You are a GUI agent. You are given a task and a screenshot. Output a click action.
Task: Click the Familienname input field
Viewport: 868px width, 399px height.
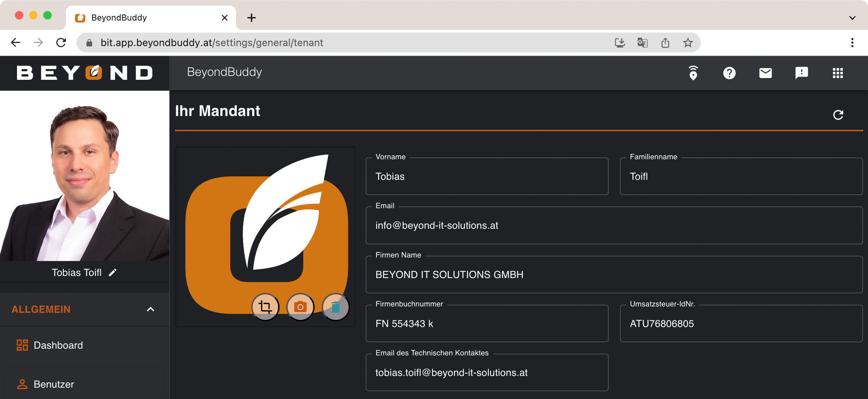(741, 176)
